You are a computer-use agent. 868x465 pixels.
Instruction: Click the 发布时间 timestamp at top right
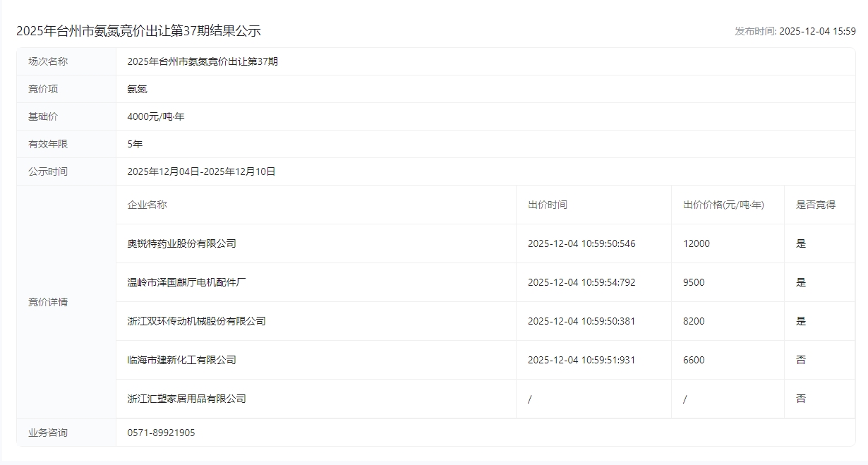(x=795, y=31)
